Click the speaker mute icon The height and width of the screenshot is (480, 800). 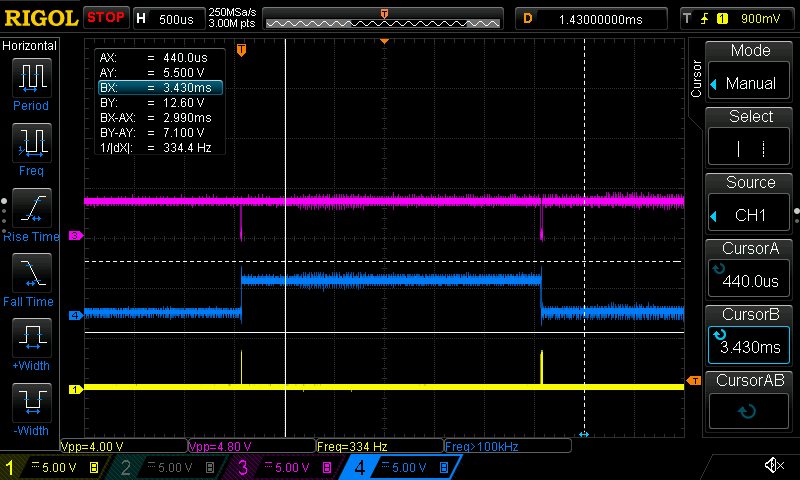pos(774,465)
